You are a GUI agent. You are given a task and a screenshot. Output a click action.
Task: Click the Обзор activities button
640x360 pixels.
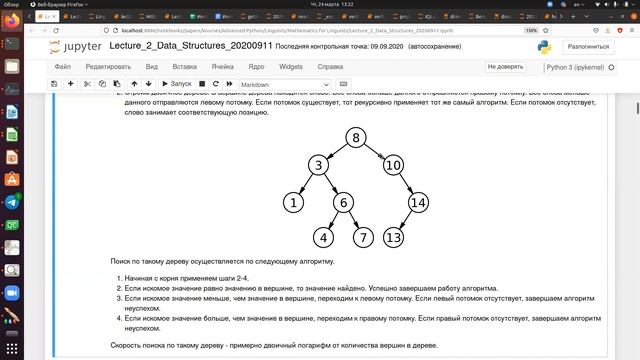click(11, 4)
